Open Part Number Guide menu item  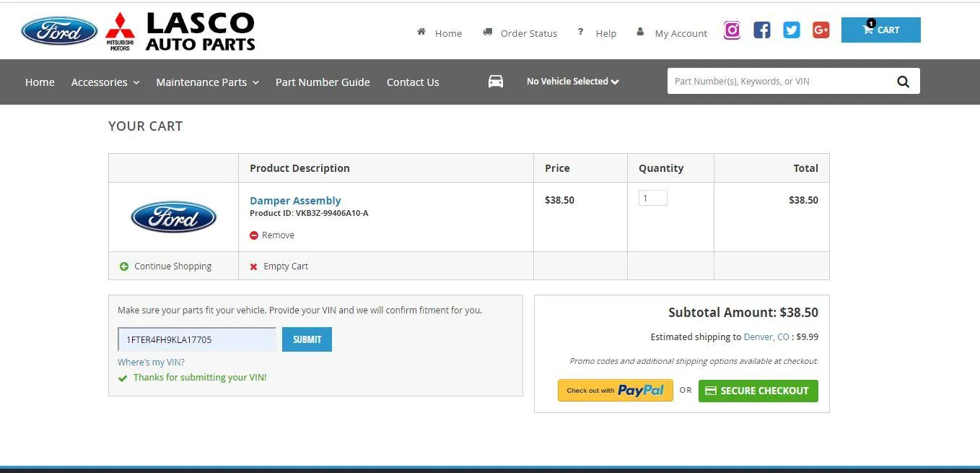(x=323, y=82)
